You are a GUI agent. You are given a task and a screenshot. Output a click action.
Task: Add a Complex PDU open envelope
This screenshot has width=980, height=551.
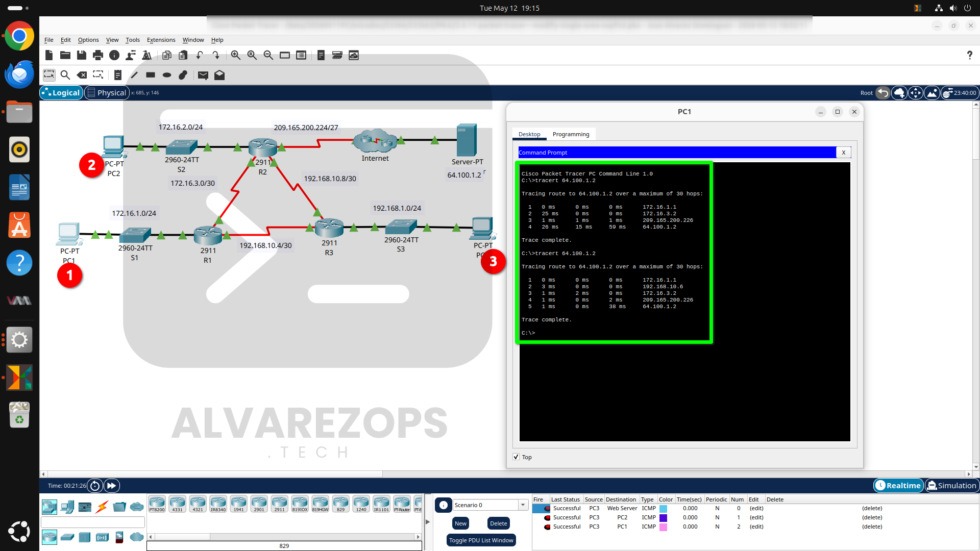[x=219, y=75]
